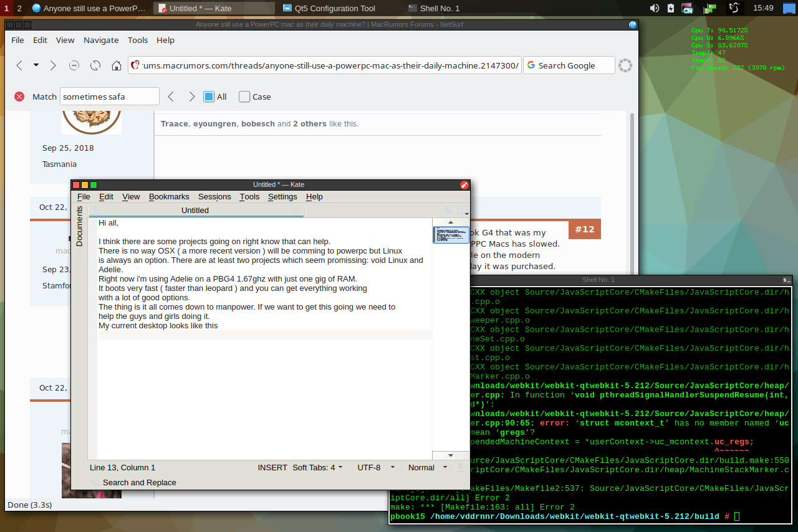
Task: Open NetSurf File menu
Action: 18,40
